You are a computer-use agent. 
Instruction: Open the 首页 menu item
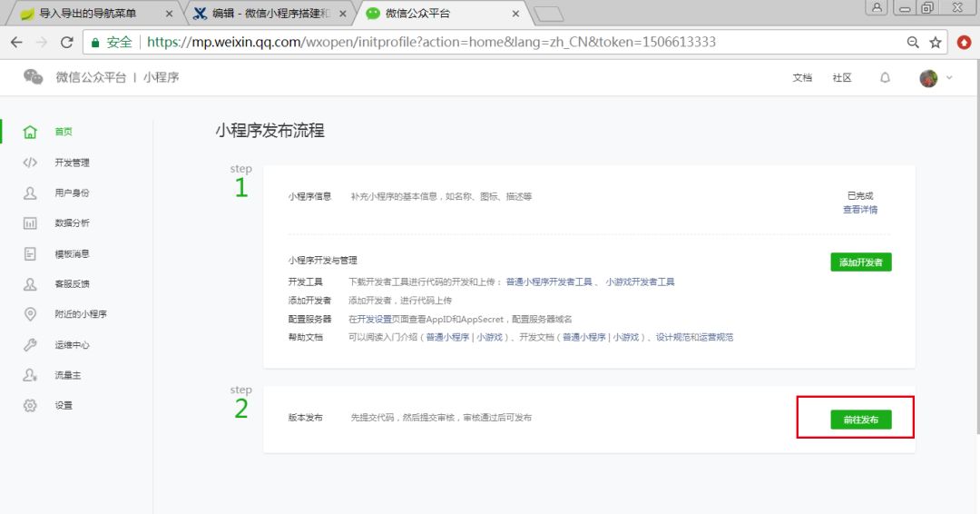[64, 132]
